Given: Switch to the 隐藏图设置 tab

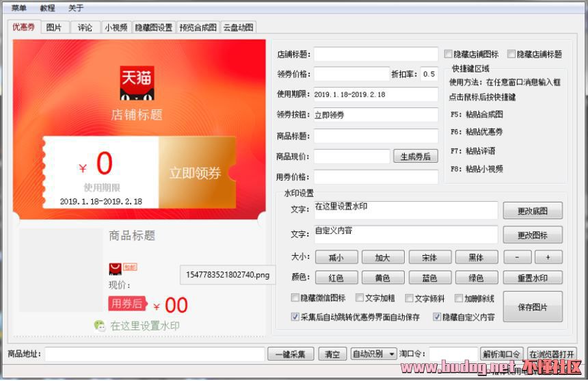Looking at the screenshot, I should tap(154, 27).
